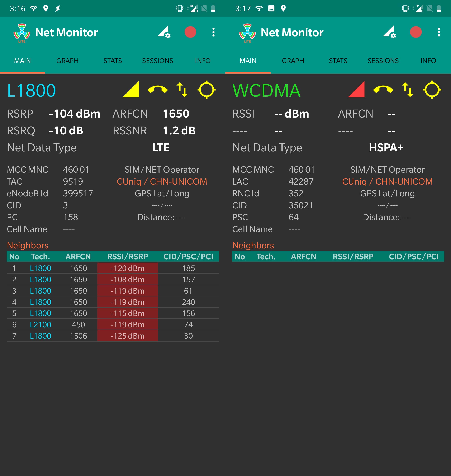Open INFO tab on right screen
Viewport: 451px width, 476px height.
tap(428, 61)
